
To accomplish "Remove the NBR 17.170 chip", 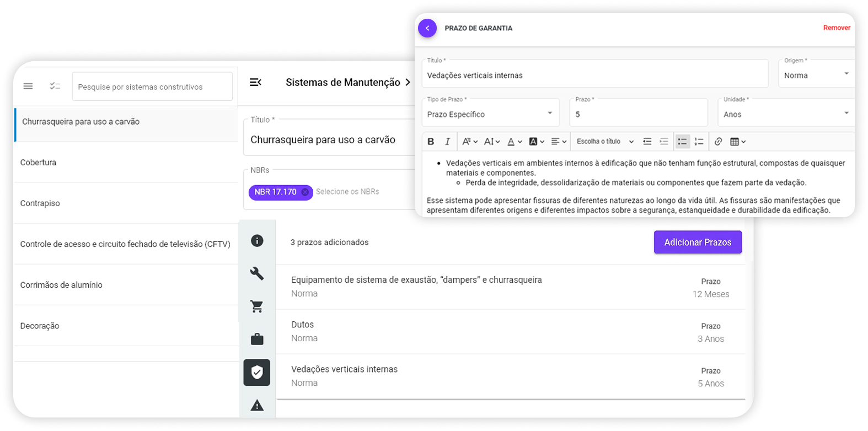I will coord(305,192).
